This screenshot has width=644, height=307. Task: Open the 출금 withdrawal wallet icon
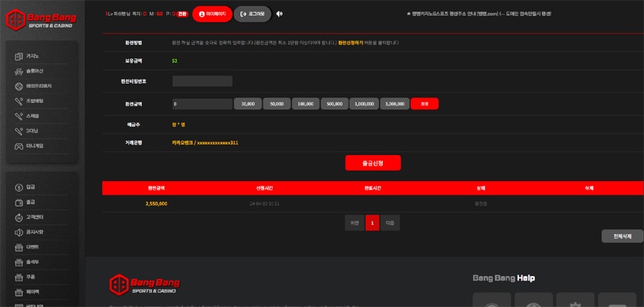click(19, 203)
